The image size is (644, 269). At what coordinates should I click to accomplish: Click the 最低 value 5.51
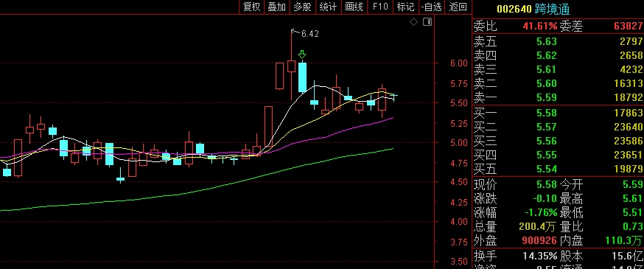tap(632, 213)
